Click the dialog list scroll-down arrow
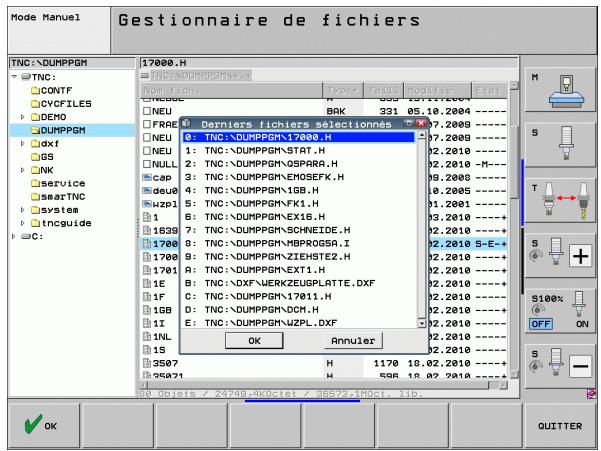Viewport: 601px width, 451px height. (422, 323)
